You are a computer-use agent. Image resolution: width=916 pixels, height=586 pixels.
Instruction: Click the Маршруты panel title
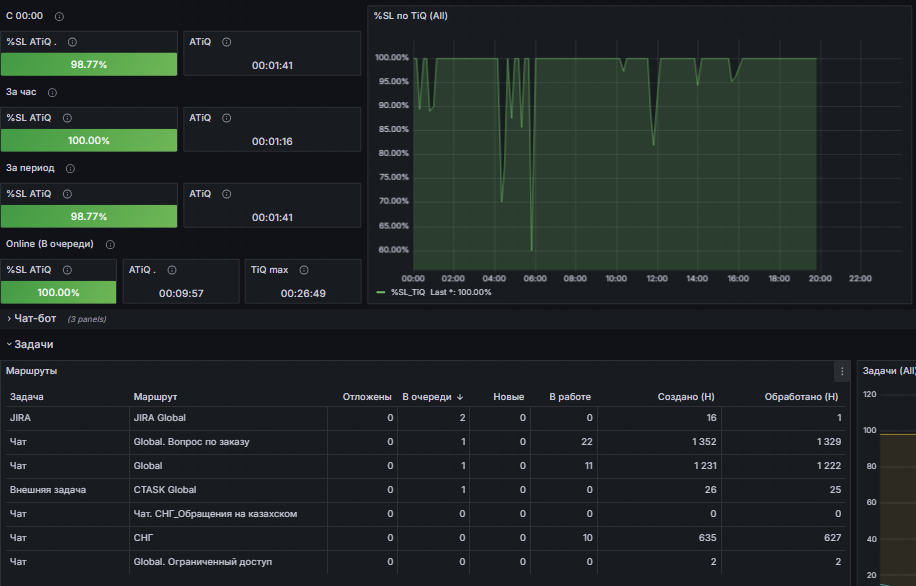[32, 371]
